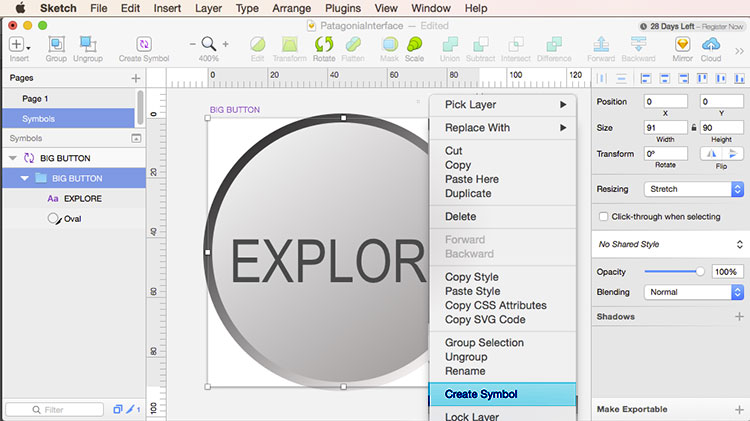This screenshot has width=750, height=421.
Task: Click the Rotate transform field
Action: [x=665, y=154]
